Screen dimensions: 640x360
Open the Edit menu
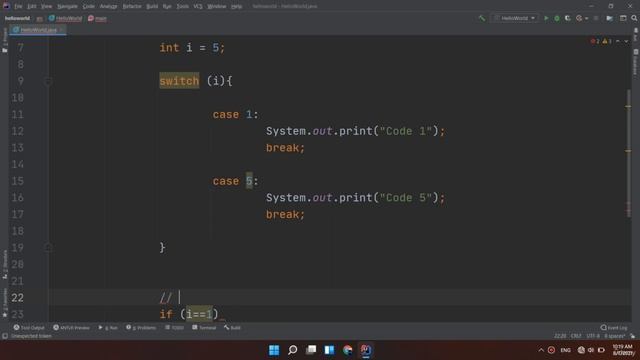coord(32,6)
